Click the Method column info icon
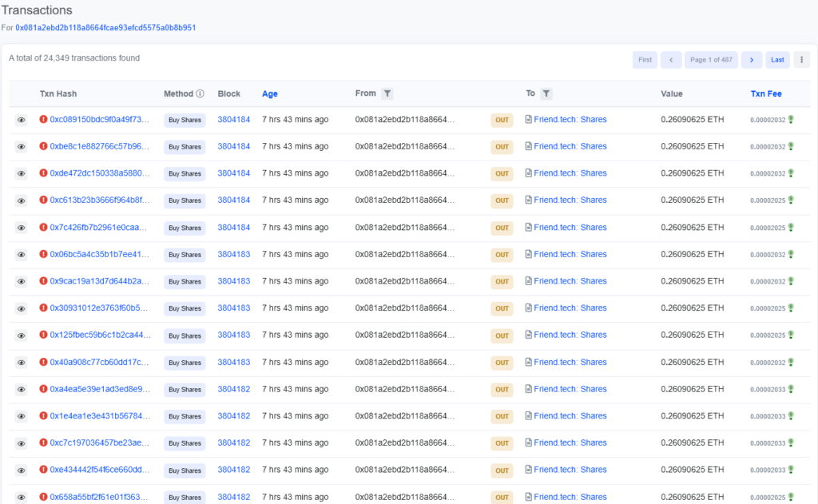Screen dimensions: 818x504 coord(200,93)
